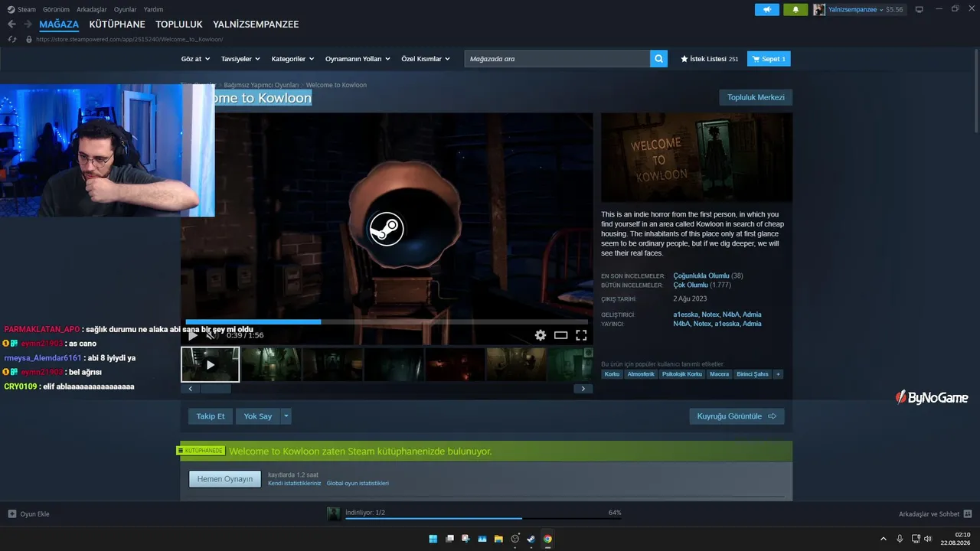Switch to the TOPLULUK tab
Viewport: 980px width, 551px height.
click(x=179, y=24)
